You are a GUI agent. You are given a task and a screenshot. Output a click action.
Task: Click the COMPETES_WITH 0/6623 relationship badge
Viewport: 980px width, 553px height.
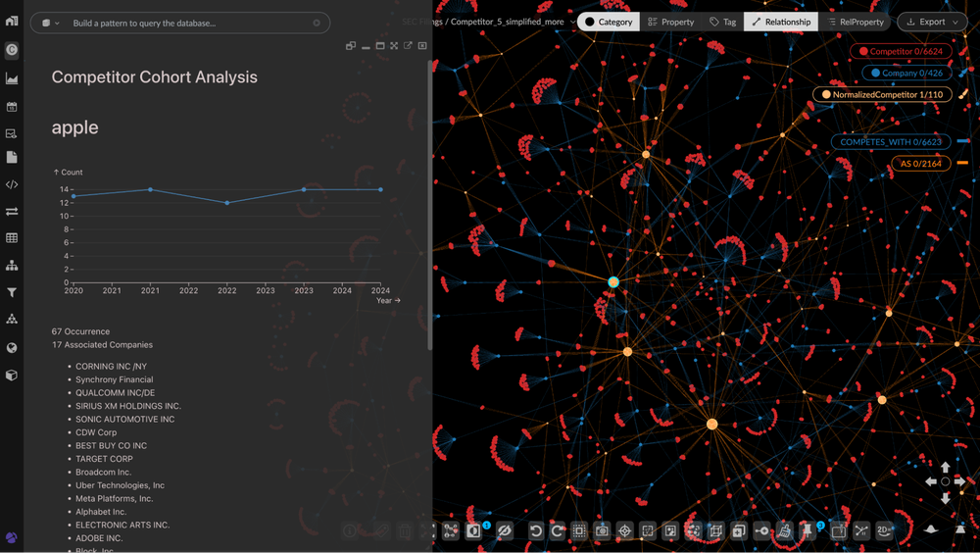click(x=890, y=142)
